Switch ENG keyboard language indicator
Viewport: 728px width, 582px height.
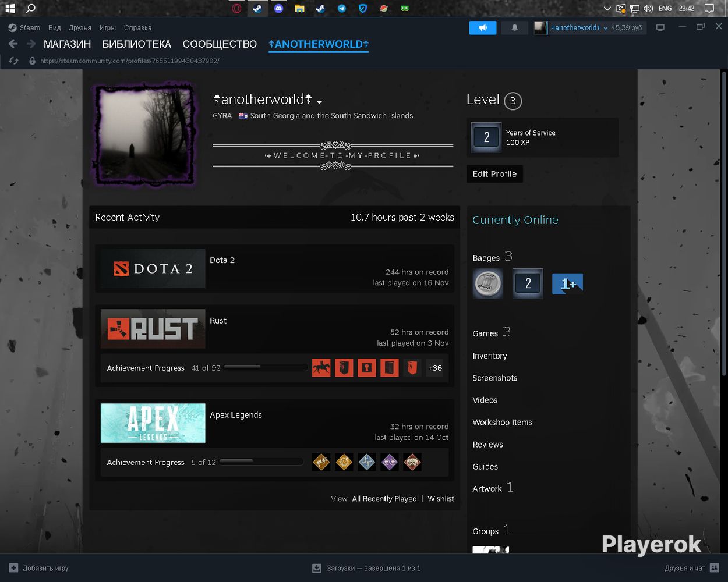coord(665,8)
